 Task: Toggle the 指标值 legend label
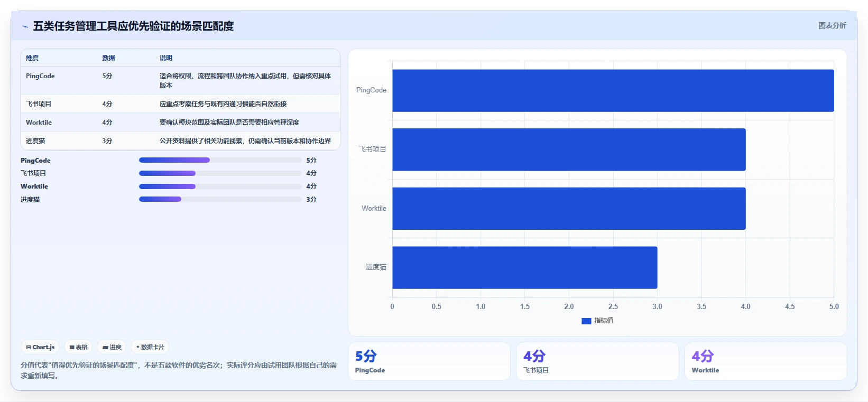[604, 321]
